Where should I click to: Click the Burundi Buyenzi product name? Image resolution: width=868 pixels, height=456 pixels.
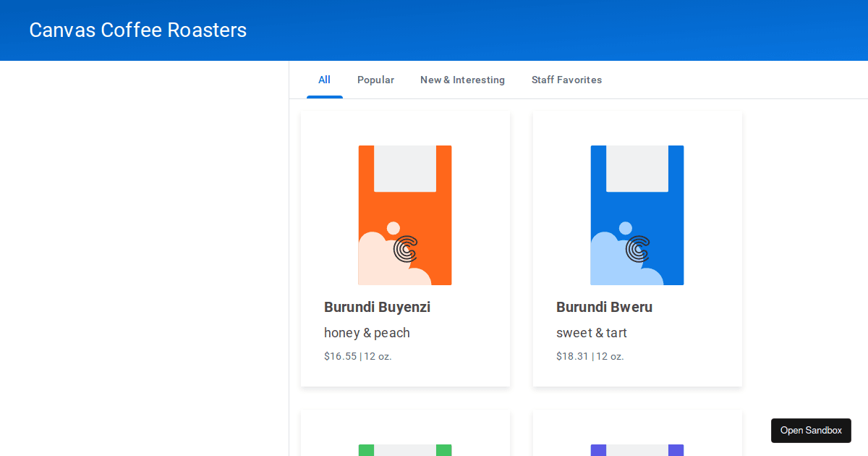377,307
